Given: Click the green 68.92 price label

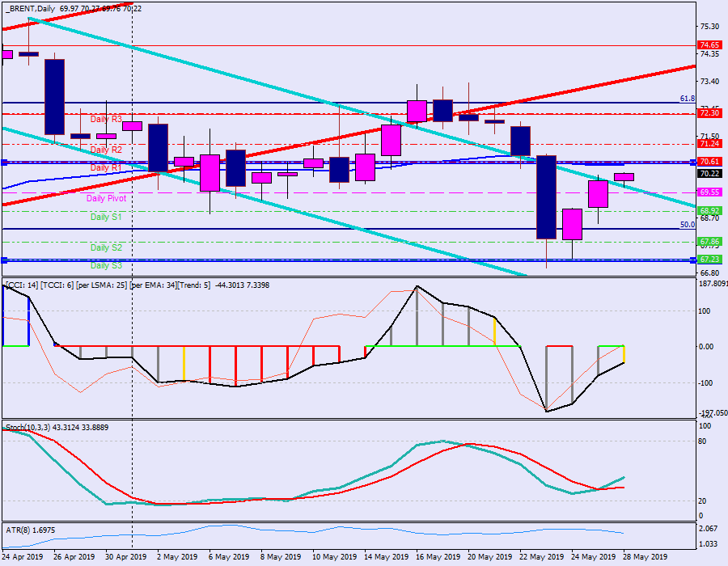Looking at the screenshot, I should click(709, 210).
